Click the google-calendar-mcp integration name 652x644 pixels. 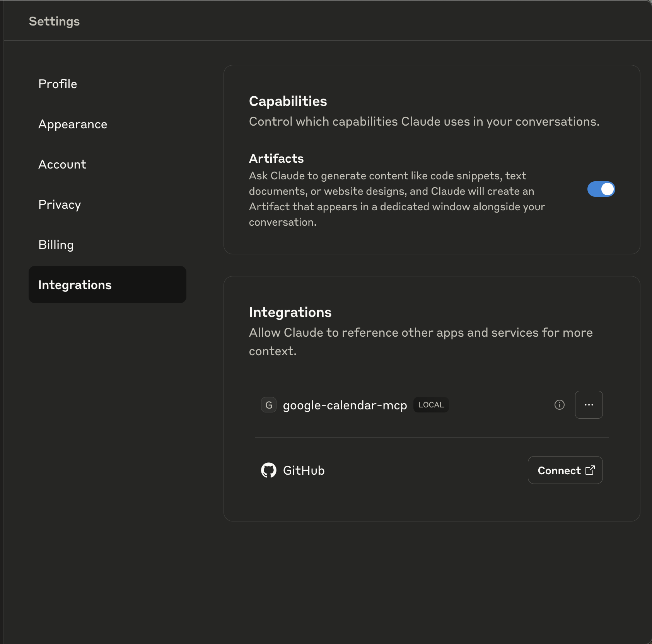pos(345,405)
